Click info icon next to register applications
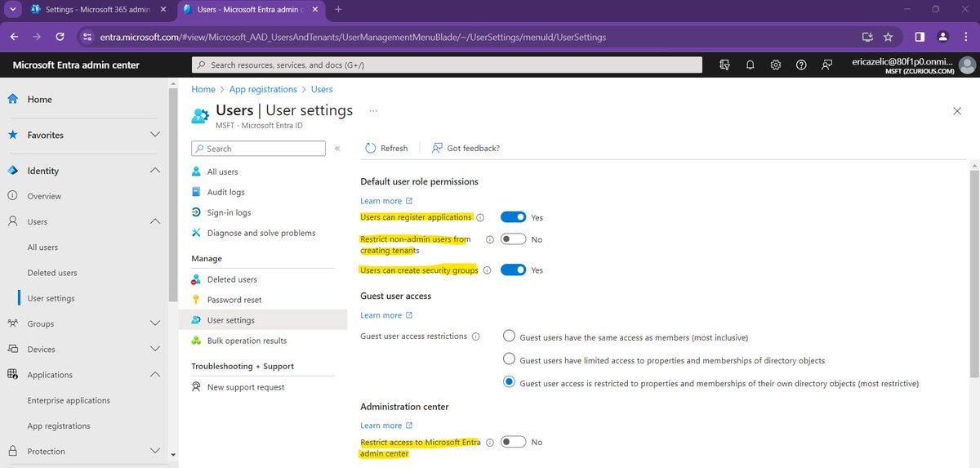The image size is (980, 468). click(480, 217)
